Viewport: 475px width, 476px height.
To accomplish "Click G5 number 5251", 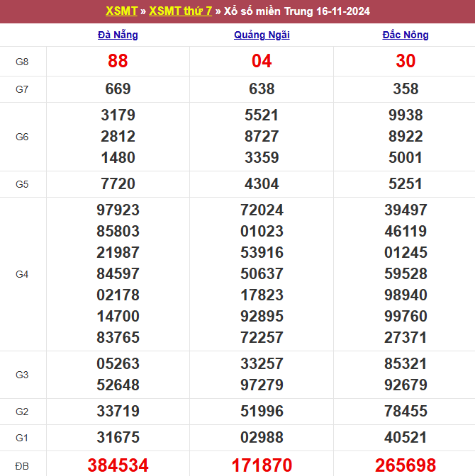I will click(x=406, y=183).
